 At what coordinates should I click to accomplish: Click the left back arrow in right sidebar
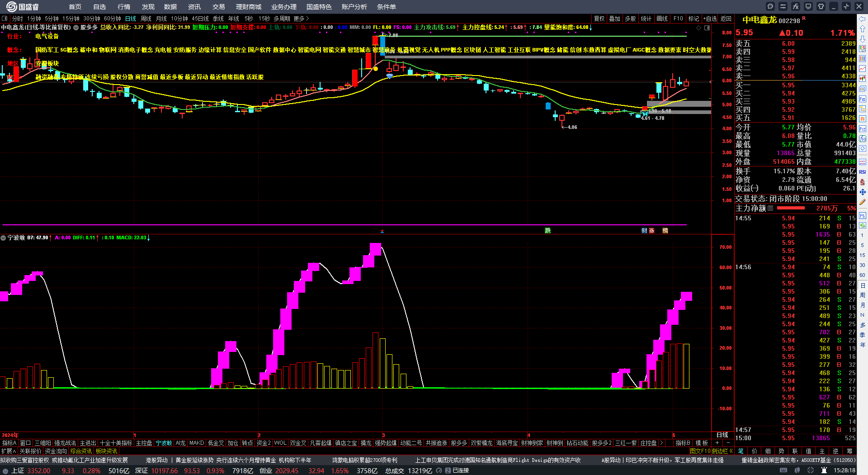click(863, 19)
